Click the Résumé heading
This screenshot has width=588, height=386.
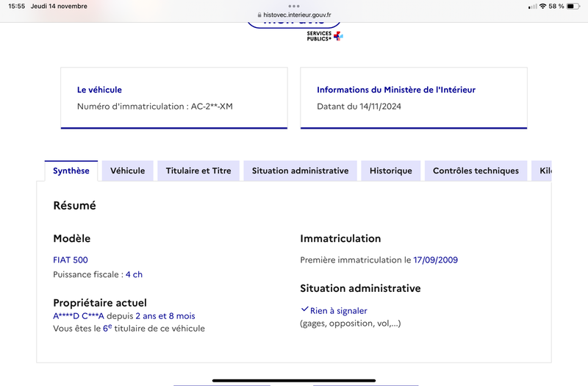click(x=75, y=206)
